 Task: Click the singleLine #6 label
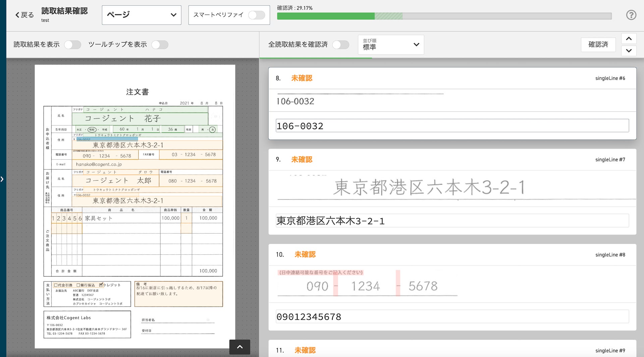610,78
